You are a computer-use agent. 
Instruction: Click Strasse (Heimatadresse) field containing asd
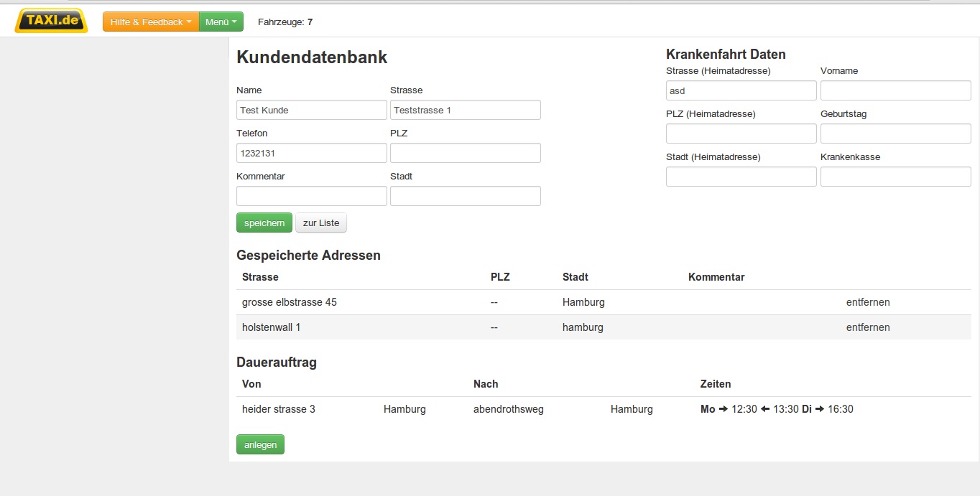[741, 90]
